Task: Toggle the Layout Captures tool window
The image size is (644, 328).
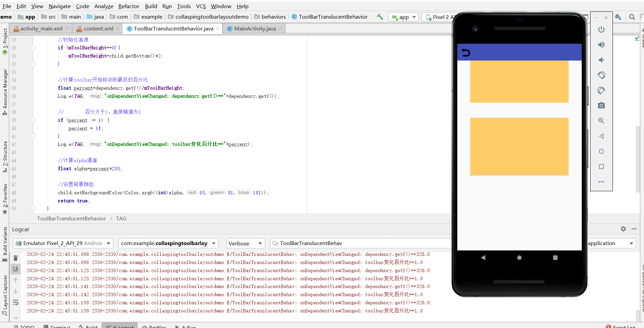Action: pyautogui.click(x=5, y=295)
